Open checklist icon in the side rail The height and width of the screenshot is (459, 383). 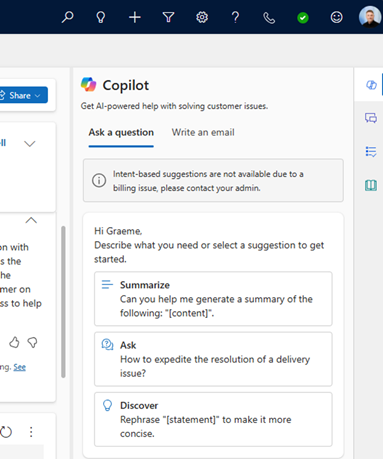[371, 152]
